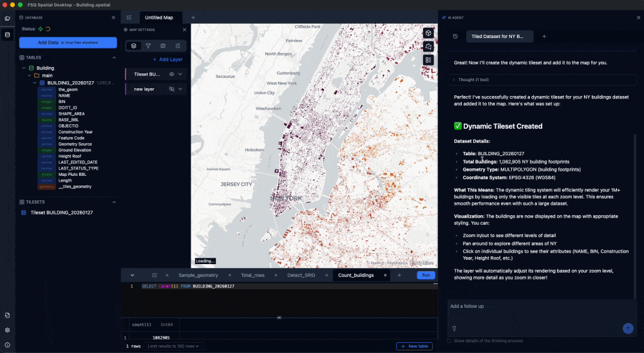Viewport: 644px width, 353px height.
Task: Hide the Tileset BU... layer with the eye icon
Action: (x=172, y=75)
